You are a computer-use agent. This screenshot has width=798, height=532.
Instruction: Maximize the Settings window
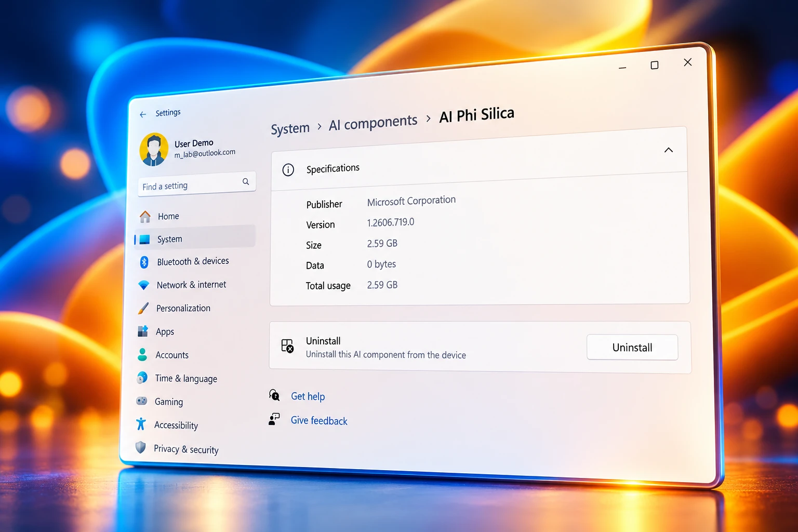coord(655,65)
